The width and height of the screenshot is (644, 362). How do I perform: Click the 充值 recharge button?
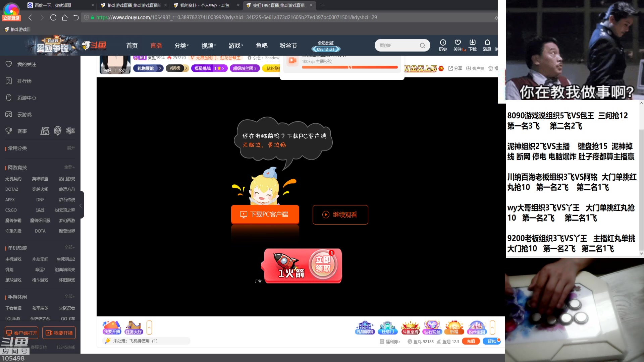tap(471, 341)
